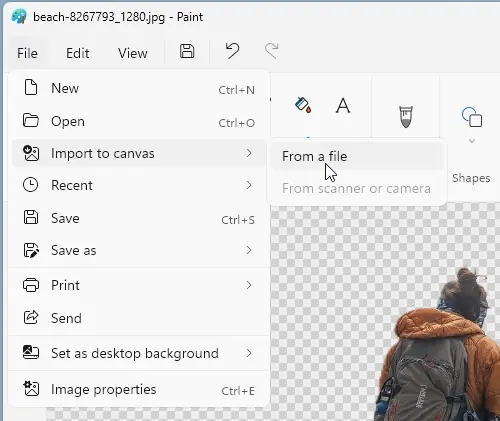The height and width of the screenshot is (421, 500).
Task: Expand the Save as submenu chevron
Action: tap(249, 250)
